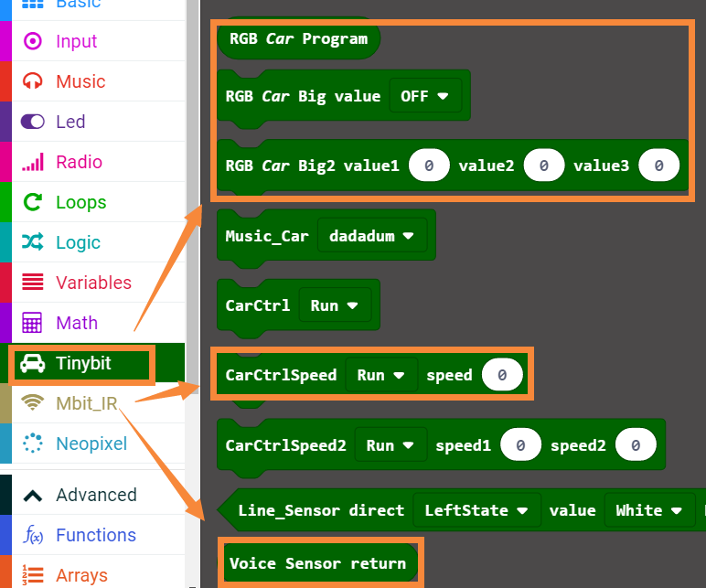Open the RGB Car Big value OFF dropdown
The image size is (706, 588).
pos(424,96)
